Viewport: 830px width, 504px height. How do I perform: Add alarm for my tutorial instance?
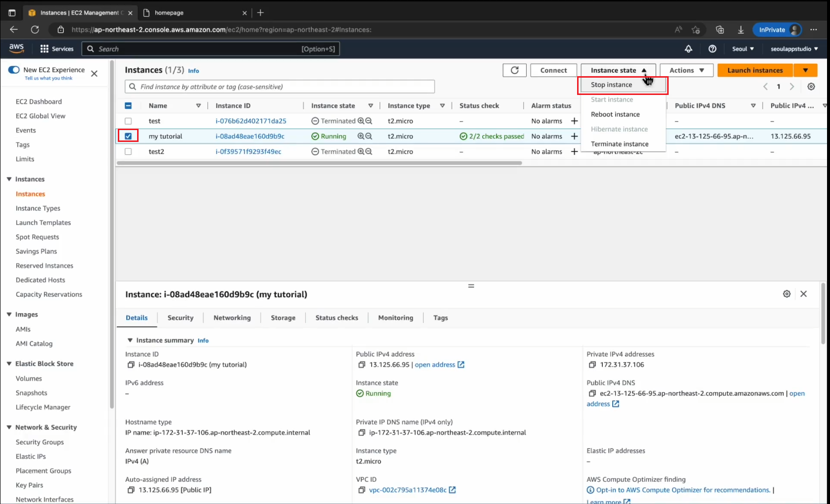574,136
